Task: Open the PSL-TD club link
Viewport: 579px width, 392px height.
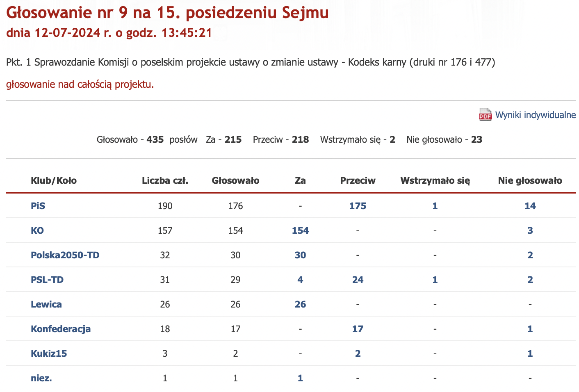Action: 47,280
